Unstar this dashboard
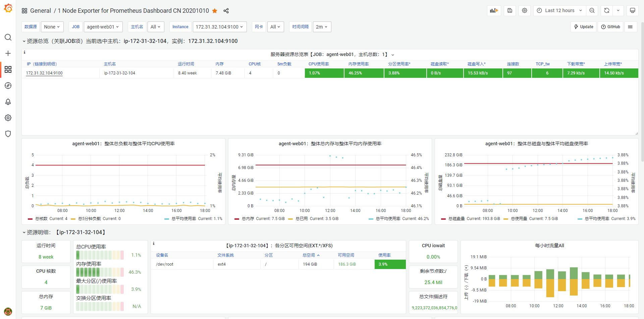Viewport: 644px width, 319px height. [215, 11]
